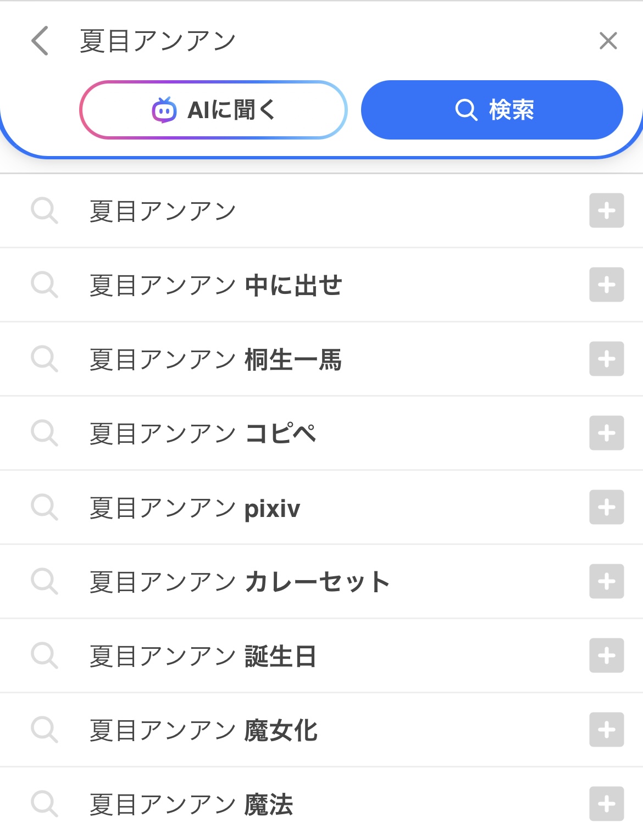This screenshot has height=840, width=643.
Task: Tap plus icon for カレーセット suggestion
Action: click(606, 581)
